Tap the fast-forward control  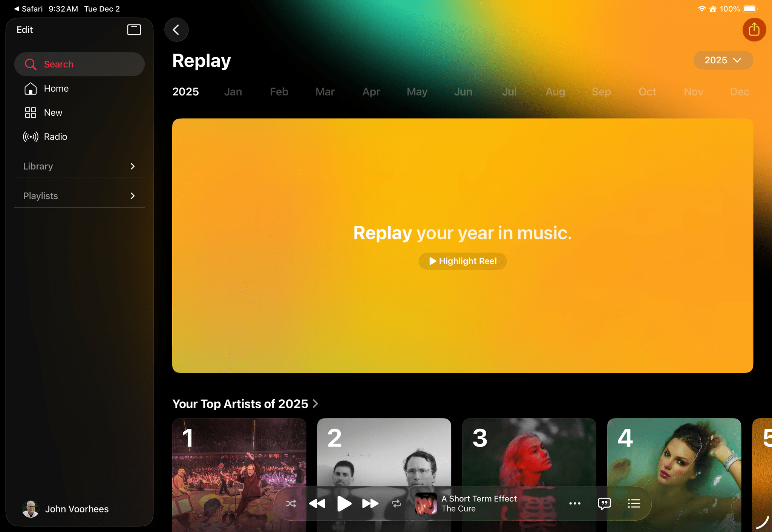[370, 503]
